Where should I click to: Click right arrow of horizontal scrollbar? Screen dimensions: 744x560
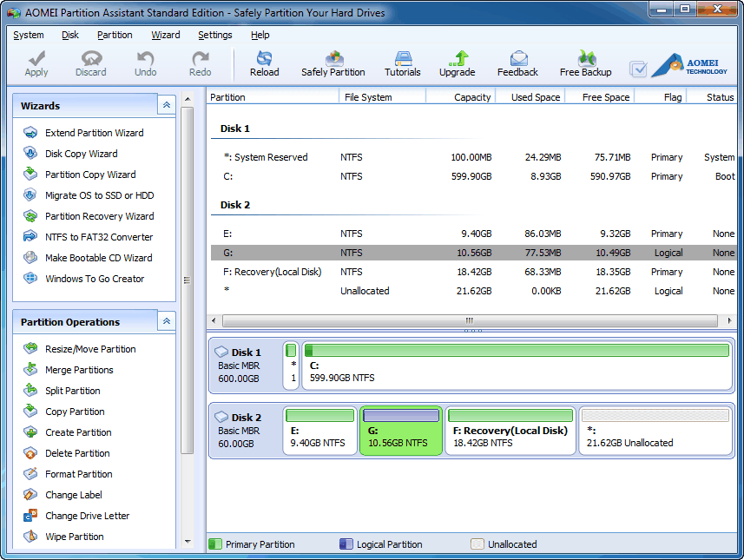[729, 321]
